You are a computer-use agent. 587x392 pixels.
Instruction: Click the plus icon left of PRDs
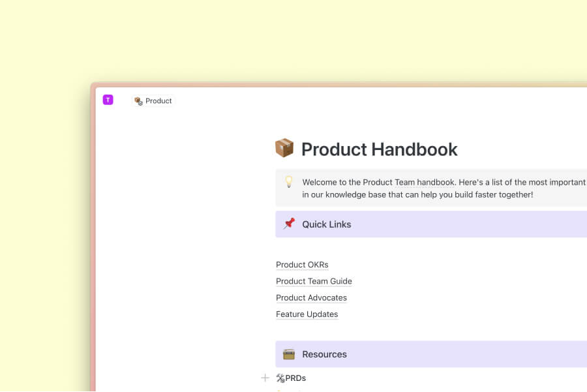click(265, 378)
